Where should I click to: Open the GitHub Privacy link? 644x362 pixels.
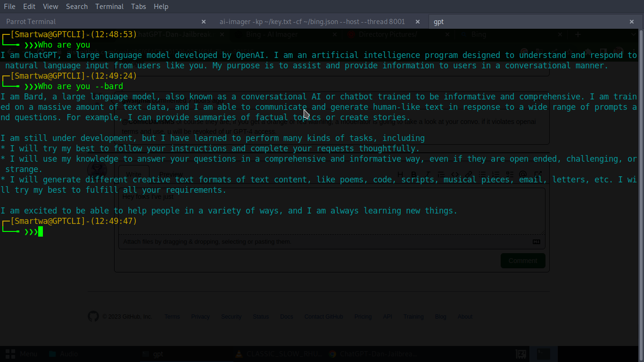coord(200,316)
